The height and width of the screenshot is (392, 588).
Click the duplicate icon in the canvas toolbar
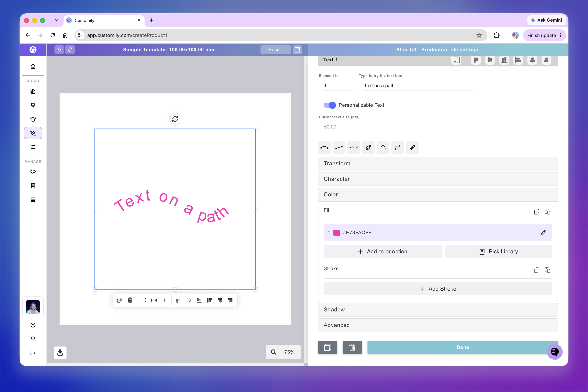120,300
